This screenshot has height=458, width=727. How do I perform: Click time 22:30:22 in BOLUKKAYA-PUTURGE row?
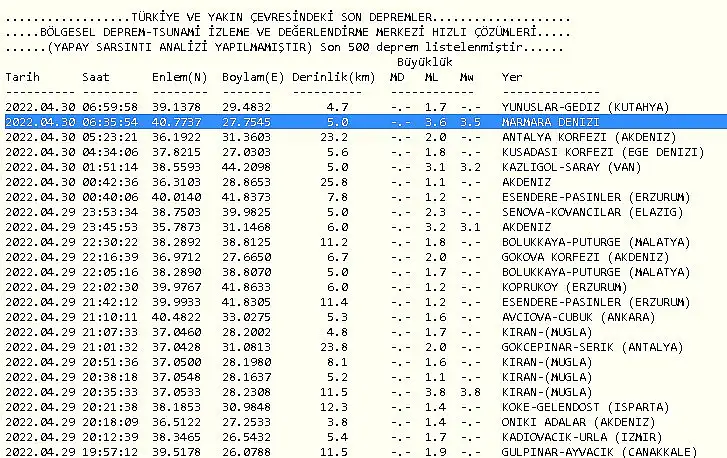point(110,242)
